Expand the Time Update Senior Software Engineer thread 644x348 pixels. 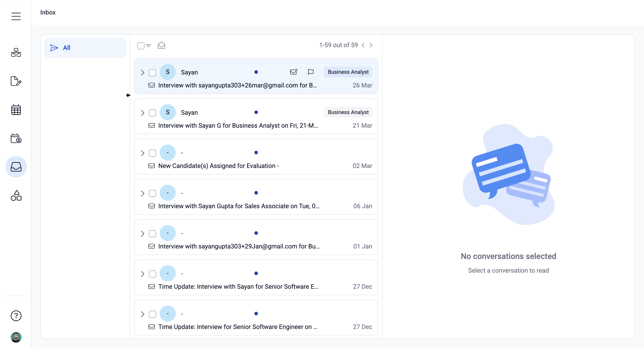142,314
